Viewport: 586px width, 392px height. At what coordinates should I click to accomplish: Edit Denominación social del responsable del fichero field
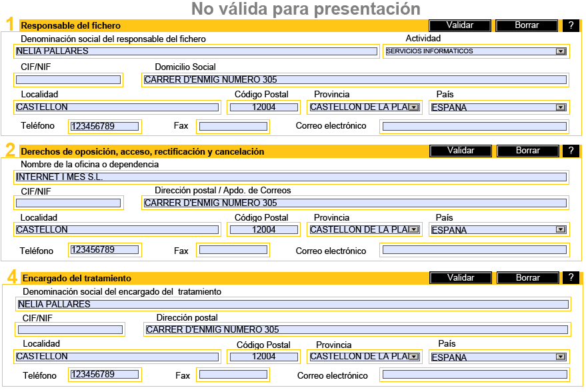tap(197, 51)
